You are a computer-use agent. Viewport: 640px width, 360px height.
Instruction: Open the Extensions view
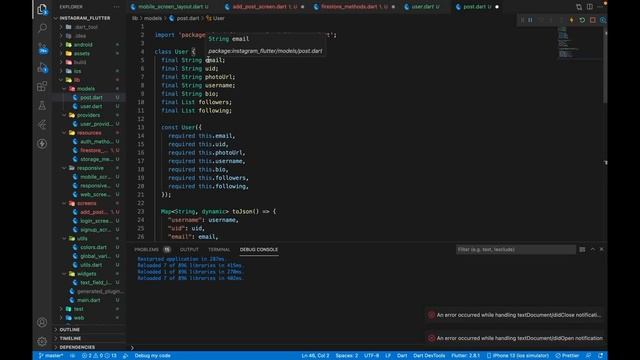click(x=42, y=86)
